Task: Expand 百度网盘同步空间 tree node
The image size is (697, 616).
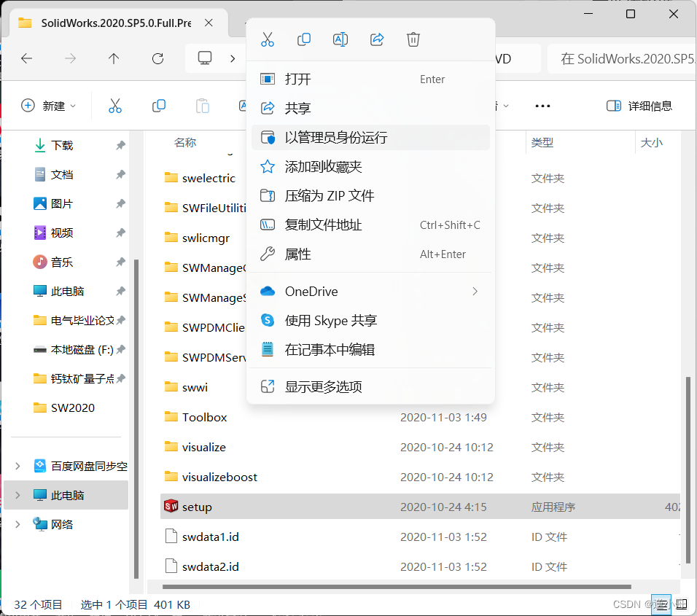Action: [17, 466]
